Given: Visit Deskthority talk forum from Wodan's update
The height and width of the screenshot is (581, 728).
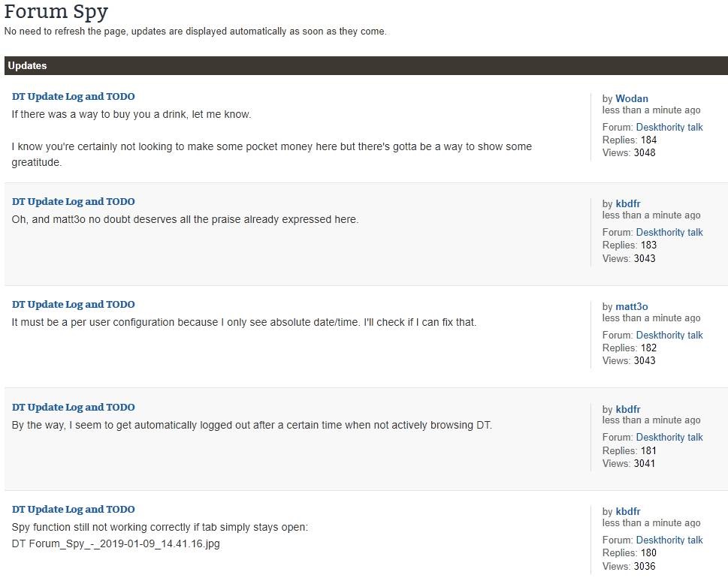Looking at the screenshot, I should (x=669, y=127).
